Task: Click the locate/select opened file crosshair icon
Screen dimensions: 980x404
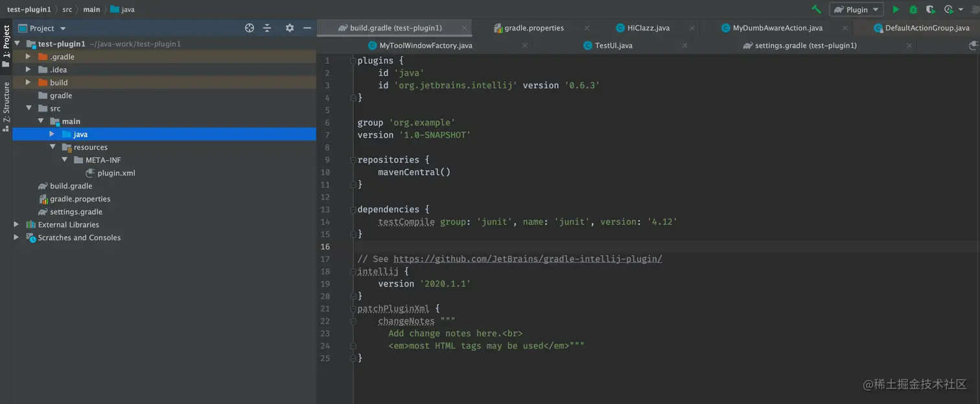Action: 250,28
